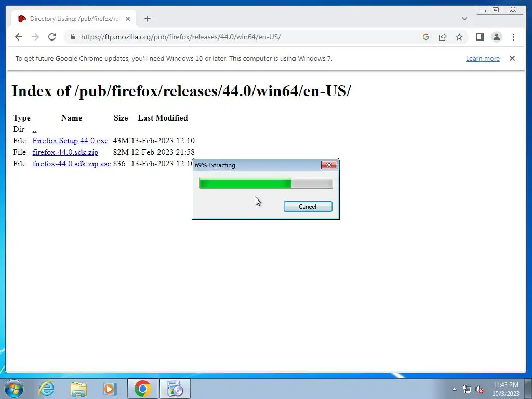Launch Internet Explorer from taskbar

coord(46,389)
